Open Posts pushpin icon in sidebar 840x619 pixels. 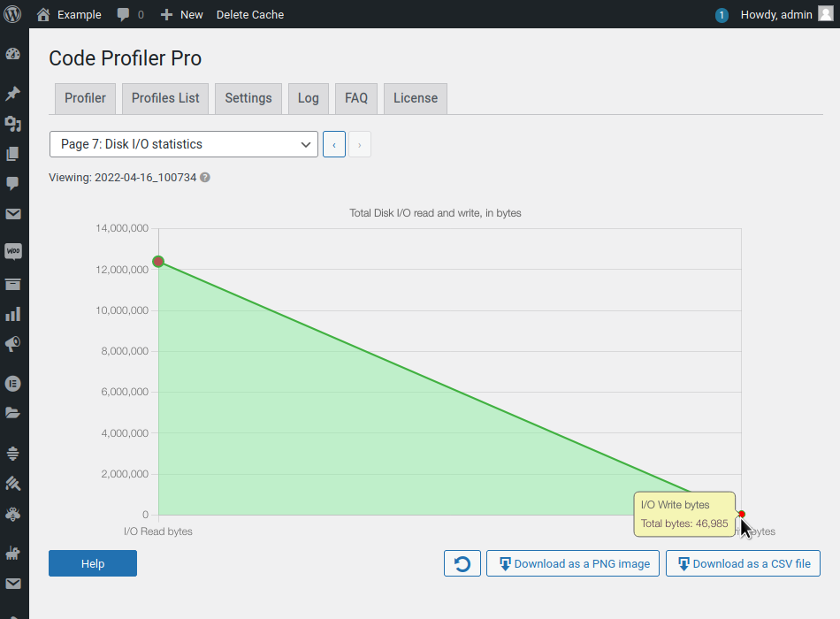13,93
